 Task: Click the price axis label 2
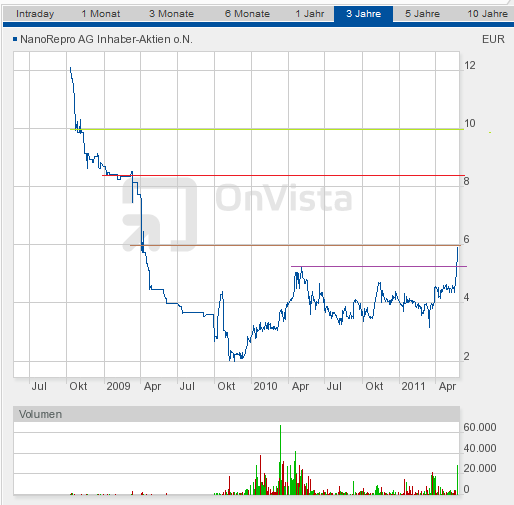[466, 356]
